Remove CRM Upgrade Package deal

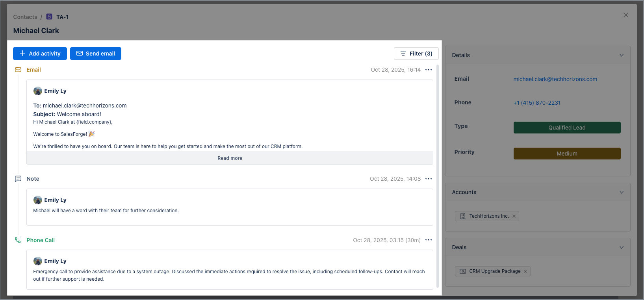click(525, 271)
